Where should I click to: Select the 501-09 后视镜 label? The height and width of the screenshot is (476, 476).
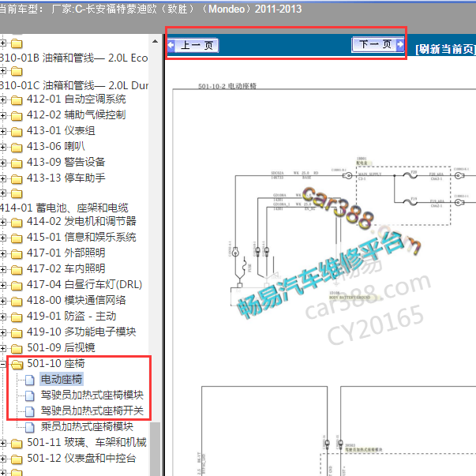click(61, 348)
